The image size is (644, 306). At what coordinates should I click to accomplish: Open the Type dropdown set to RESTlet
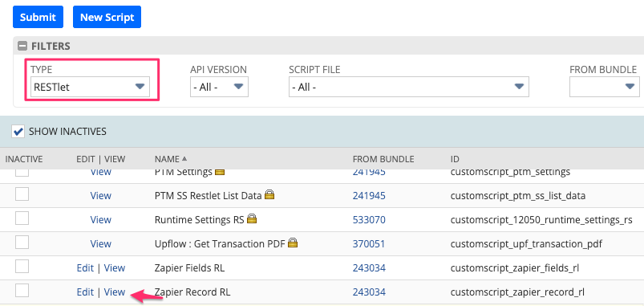pyautogui.click(x=90, y=87)
